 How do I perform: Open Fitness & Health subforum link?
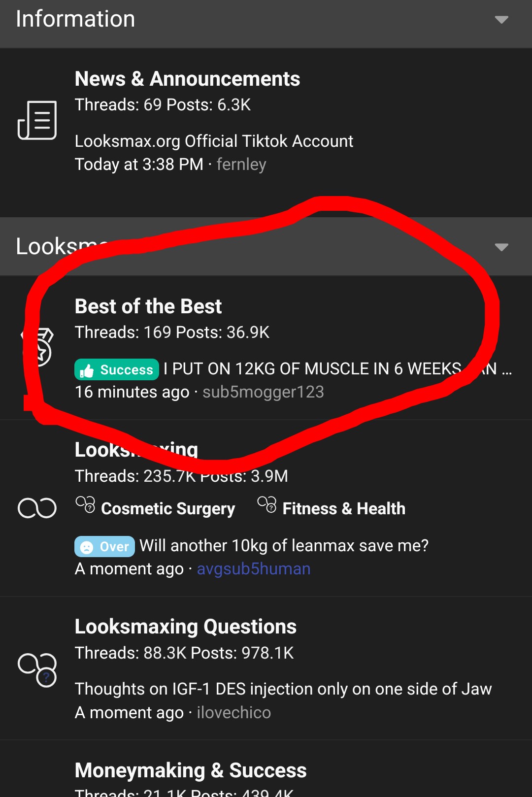[344, 508]
